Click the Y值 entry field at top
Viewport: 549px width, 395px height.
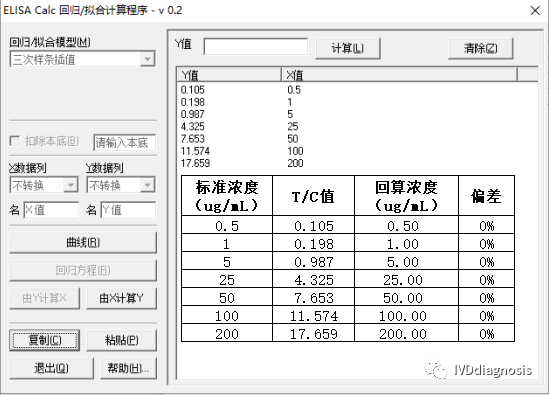(x=256, y=47)
